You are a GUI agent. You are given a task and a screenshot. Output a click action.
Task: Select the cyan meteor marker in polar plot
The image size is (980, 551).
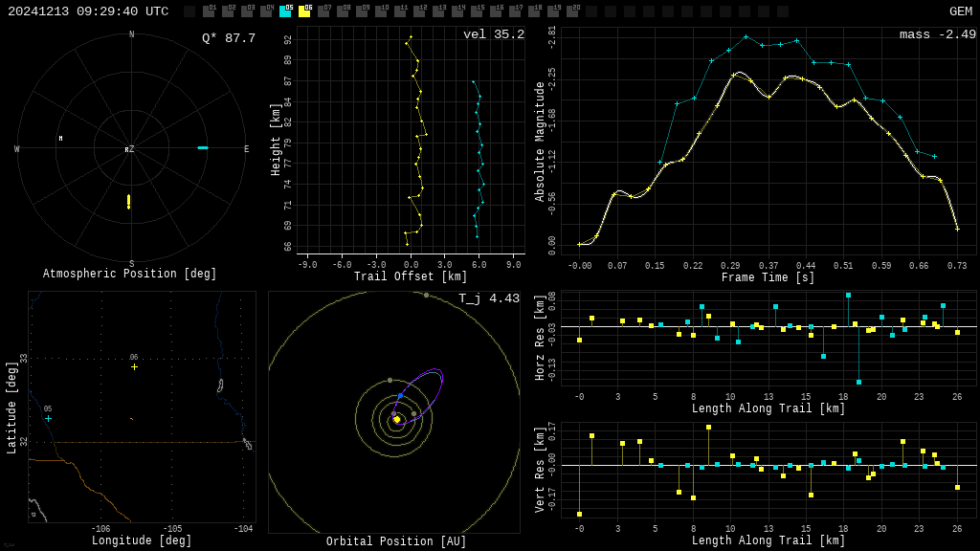pyautogui.click(x=202, y=147)
